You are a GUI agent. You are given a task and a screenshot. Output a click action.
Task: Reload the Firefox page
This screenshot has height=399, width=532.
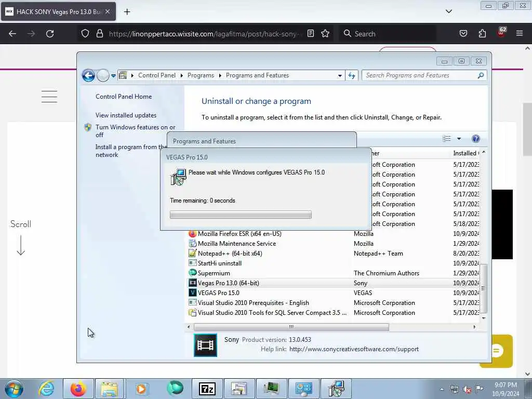tap(50, 34)
